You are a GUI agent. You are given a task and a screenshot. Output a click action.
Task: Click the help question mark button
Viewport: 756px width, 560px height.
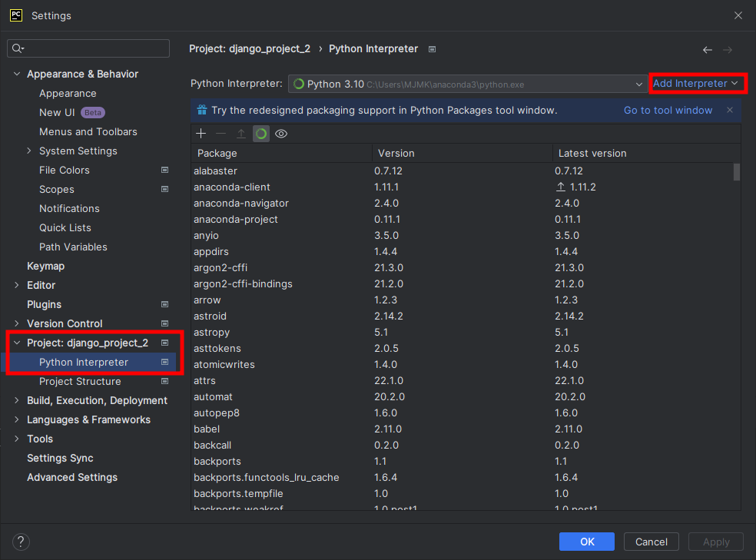21,542
